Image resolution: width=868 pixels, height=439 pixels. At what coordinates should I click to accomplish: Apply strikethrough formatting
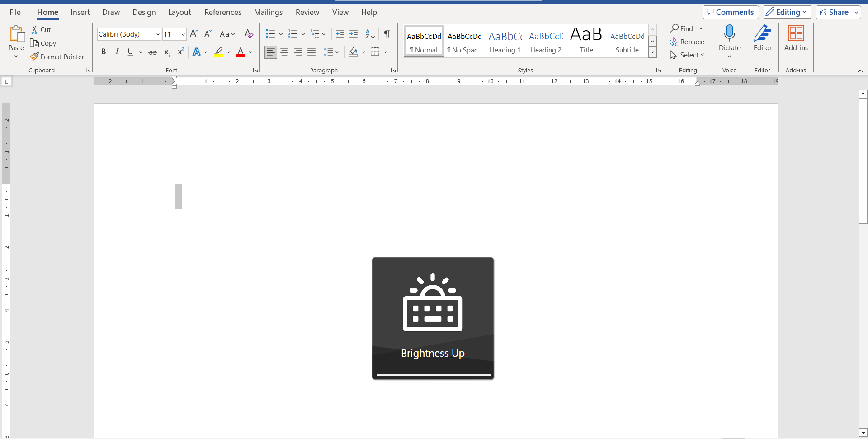coord(153,52)
